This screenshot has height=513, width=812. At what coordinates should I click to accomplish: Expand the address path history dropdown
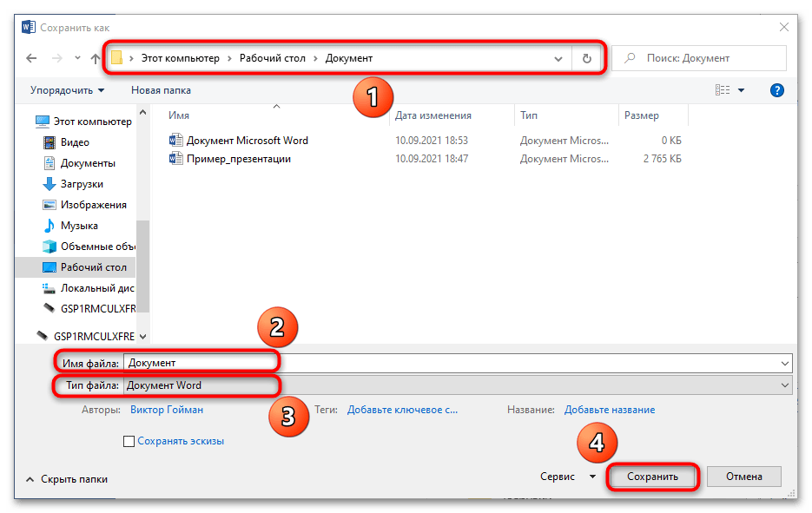point(558,58)
